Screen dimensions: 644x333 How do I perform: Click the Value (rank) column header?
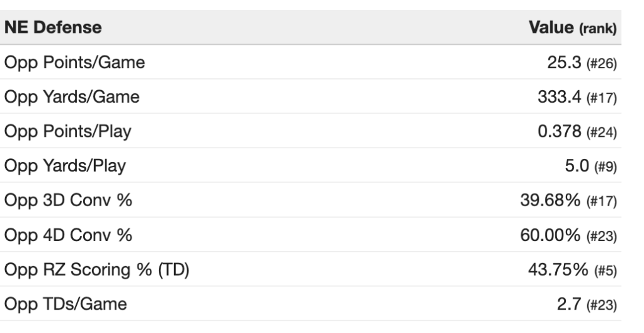(571, 28)
